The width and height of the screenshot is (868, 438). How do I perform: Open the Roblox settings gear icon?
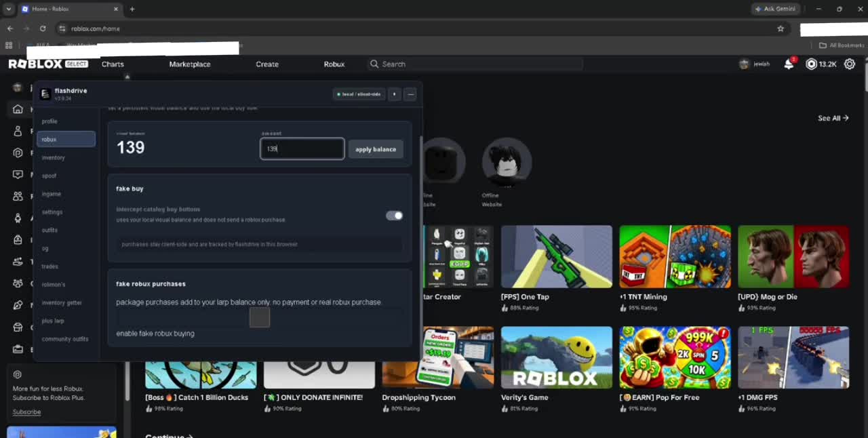[850, 64]
